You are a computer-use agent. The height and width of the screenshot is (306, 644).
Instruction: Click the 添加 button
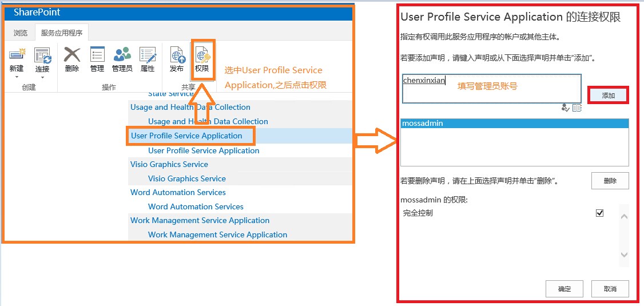click(x=609, y=96)
